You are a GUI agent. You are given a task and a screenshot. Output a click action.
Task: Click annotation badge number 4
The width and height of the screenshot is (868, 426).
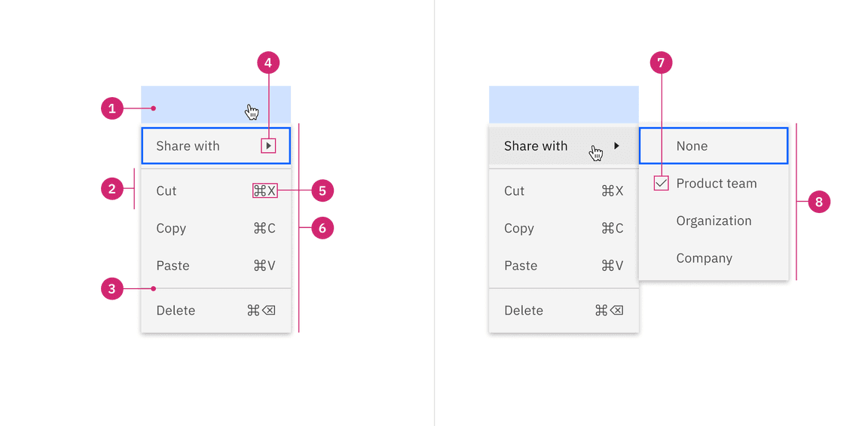[x=268, y=63]
